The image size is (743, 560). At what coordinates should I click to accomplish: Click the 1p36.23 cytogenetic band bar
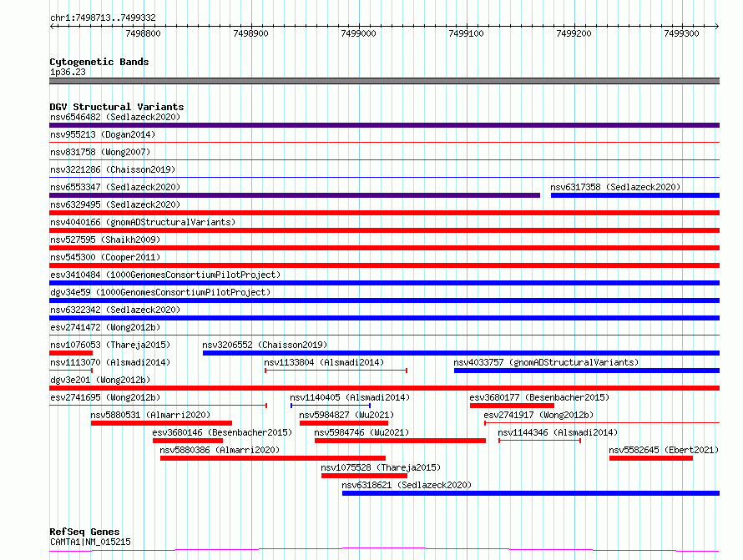pyautogui.click(x=384, y=81)
